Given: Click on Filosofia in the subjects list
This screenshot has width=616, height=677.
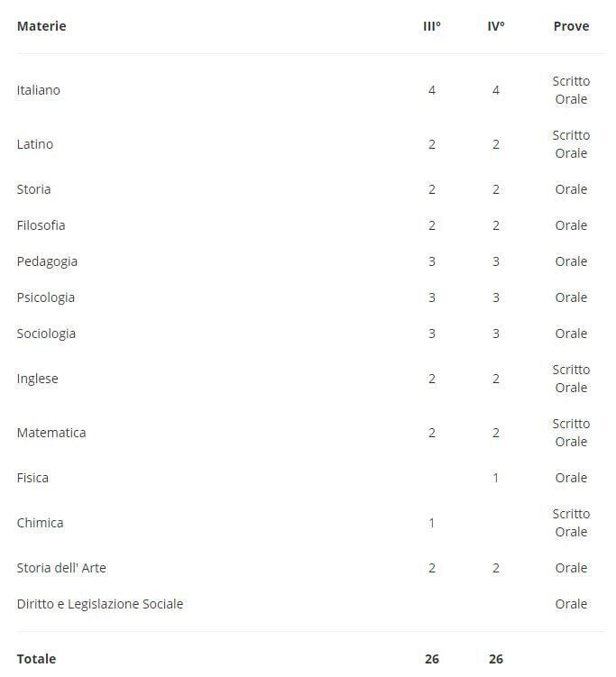Looking at the screenshot, I should coord(41,225).
